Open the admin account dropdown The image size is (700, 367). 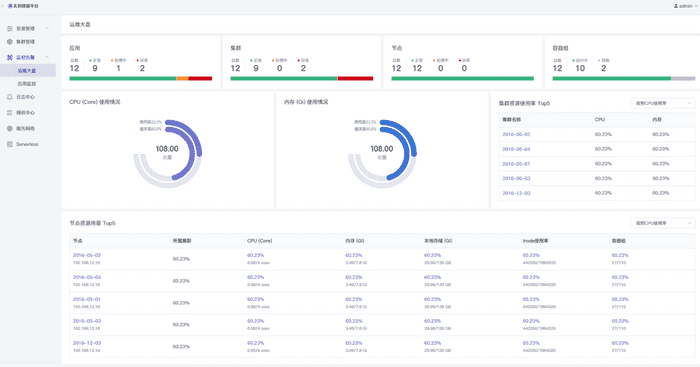[x=686, y=6]
